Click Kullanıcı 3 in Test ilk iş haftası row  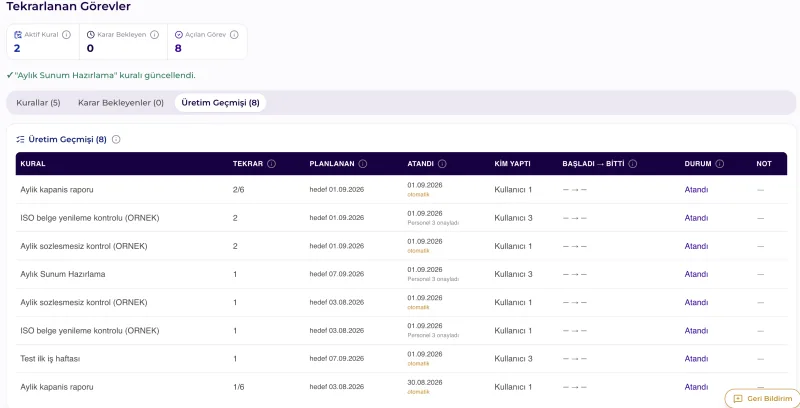coord(513,359)
